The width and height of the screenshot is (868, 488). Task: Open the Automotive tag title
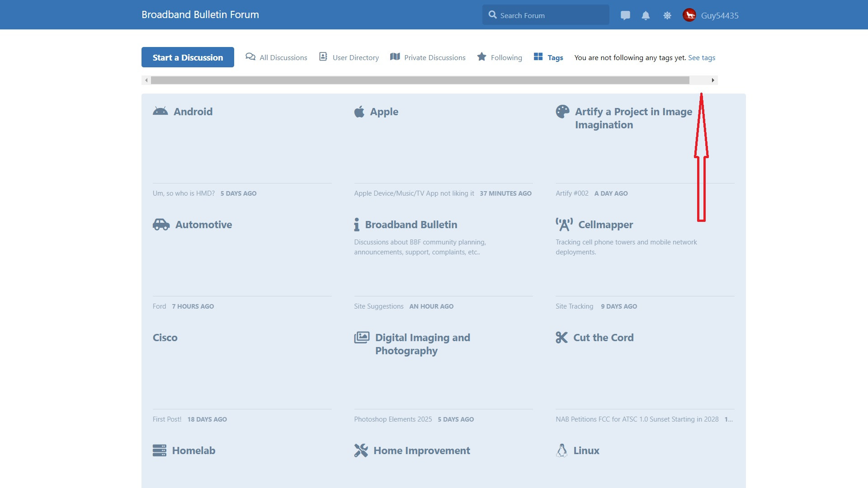click(203, 225)
